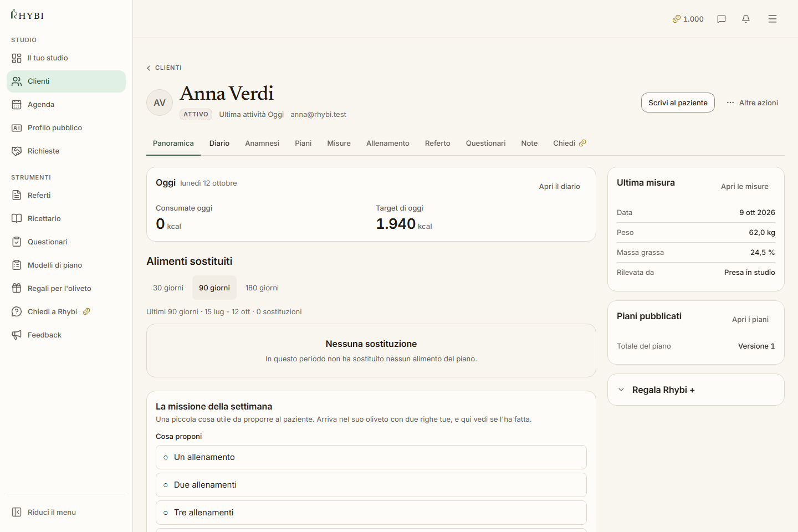Click the Modelli di piano icon
The width and height of the screenshot is (798, 532).
[17, 265]
